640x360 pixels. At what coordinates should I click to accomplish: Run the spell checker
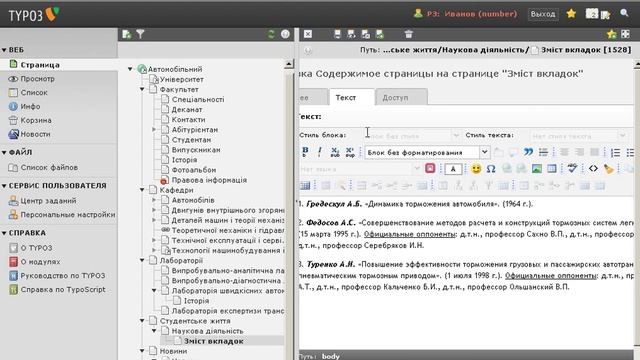click(572, 169)
